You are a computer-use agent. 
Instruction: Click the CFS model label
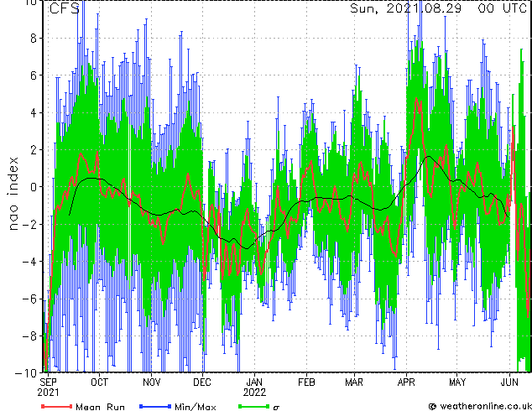tap(64, 8)
